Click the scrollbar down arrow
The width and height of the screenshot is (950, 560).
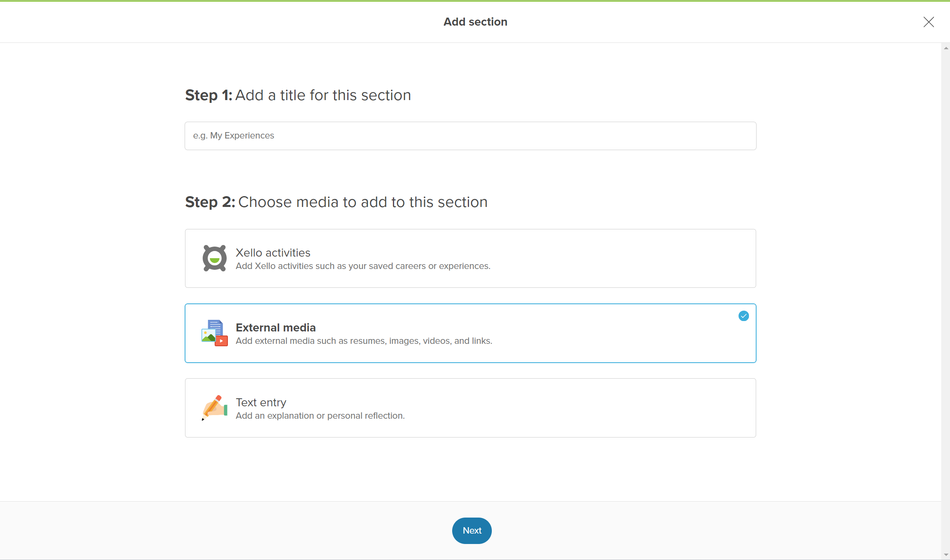[946, 555]
